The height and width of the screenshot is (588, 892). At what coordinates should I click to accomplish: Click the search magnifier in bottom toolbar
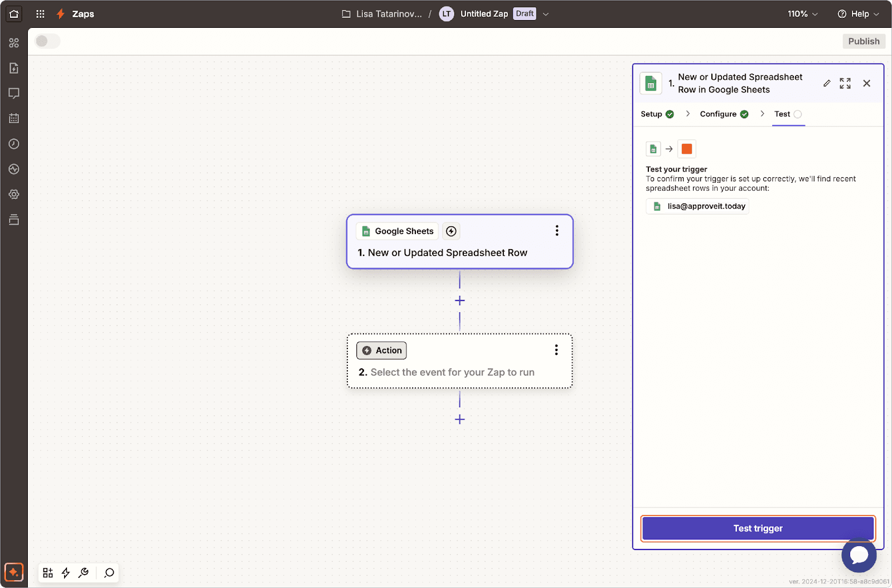(109, 572)
